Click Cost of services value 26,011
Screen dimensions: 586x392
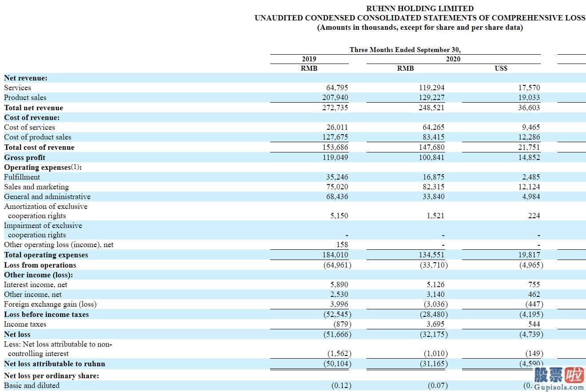(337, 128)
